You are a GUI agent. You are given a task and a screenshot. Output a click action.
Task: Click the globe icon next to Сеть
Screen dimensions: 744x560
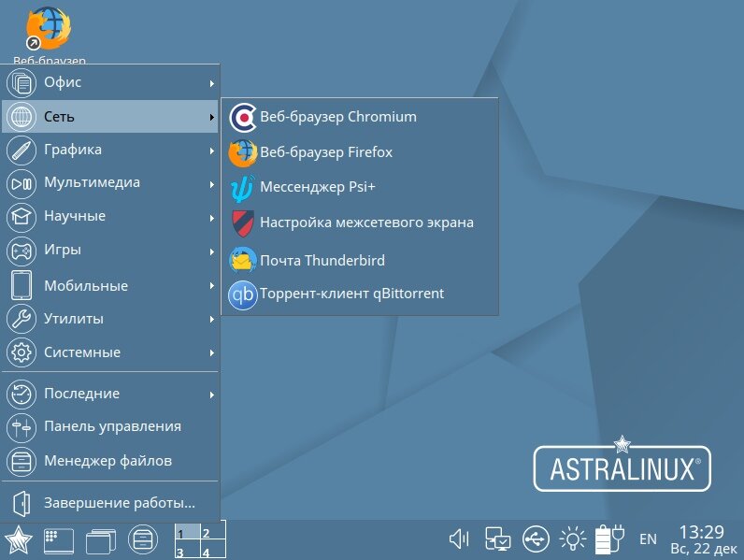21,116
